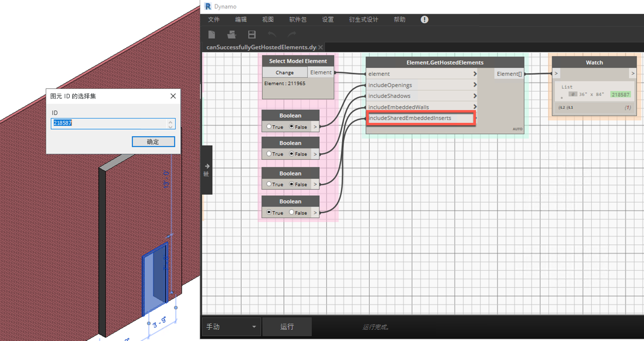
Task: Open the exclamation notification icon
Action: point(424,20)
